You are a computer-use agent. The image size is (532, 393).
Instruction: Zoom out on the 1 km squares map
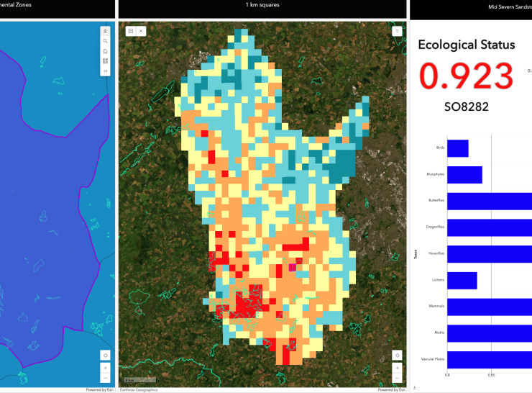click(x=396, y=378)
